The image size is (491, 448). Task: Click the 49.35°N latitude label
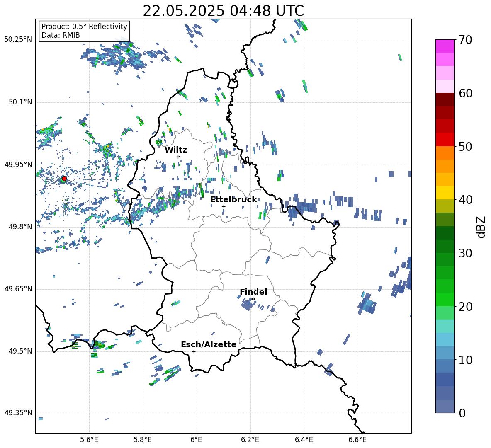point(18,413)
